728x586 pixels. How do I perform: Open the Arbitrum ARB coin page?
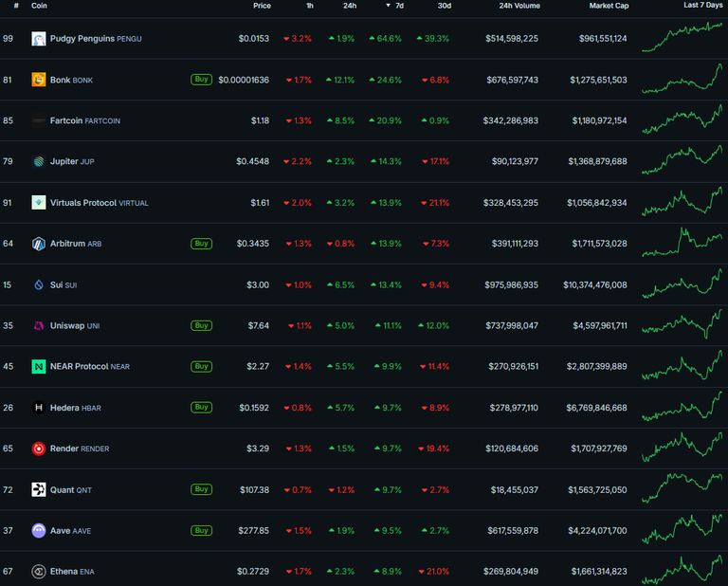[76, 244]
